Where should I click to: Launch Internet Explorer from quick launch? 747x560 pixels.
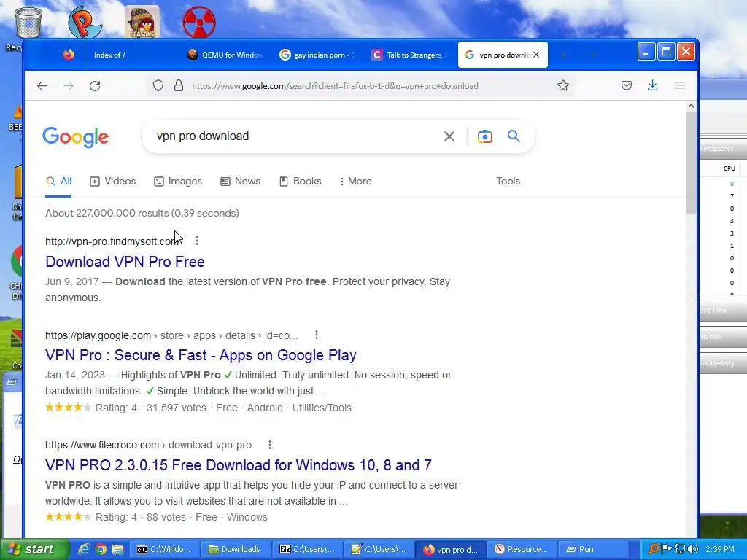click(x=84, y=549)
